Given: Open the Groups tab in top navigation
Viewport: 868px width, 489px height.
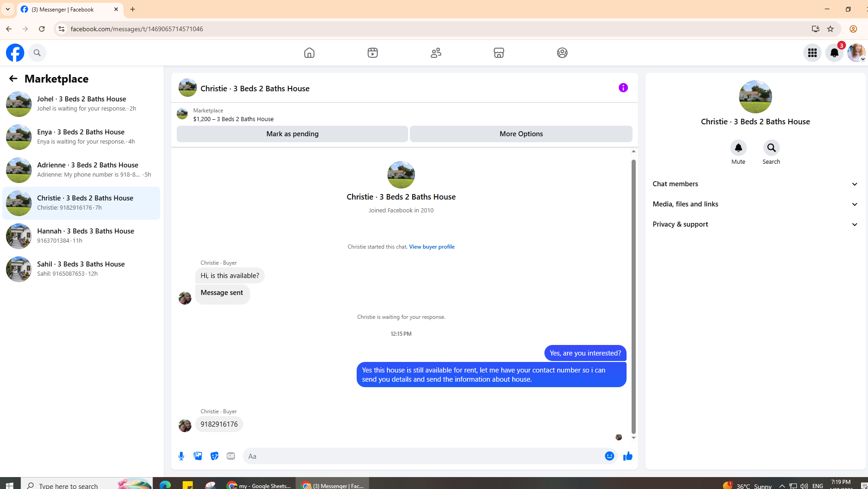Looking at the screenshot, I should (x=562, y=53).
